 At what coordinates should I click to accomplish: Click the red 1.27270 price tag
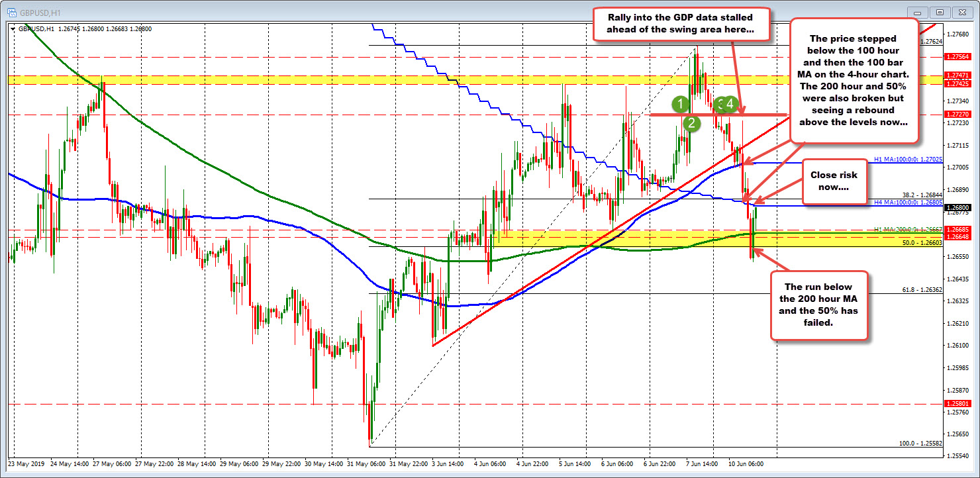click(958, 115)
